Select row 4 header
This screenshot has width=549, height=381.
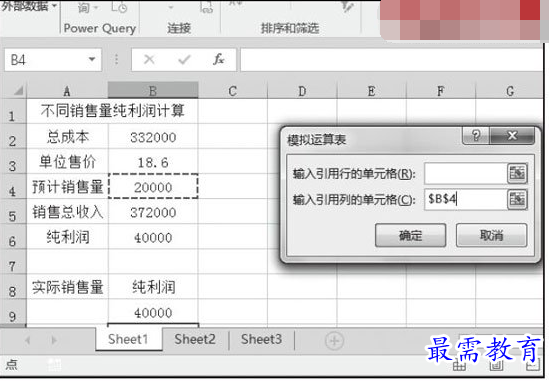[13, 187]
